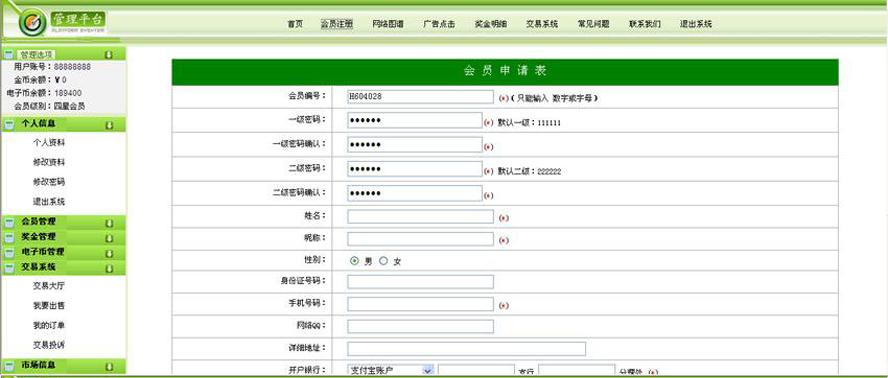This screenshot has width=888, height=378.
Task: Open 奖金明细 in the top menu
Action: [490, 24]
